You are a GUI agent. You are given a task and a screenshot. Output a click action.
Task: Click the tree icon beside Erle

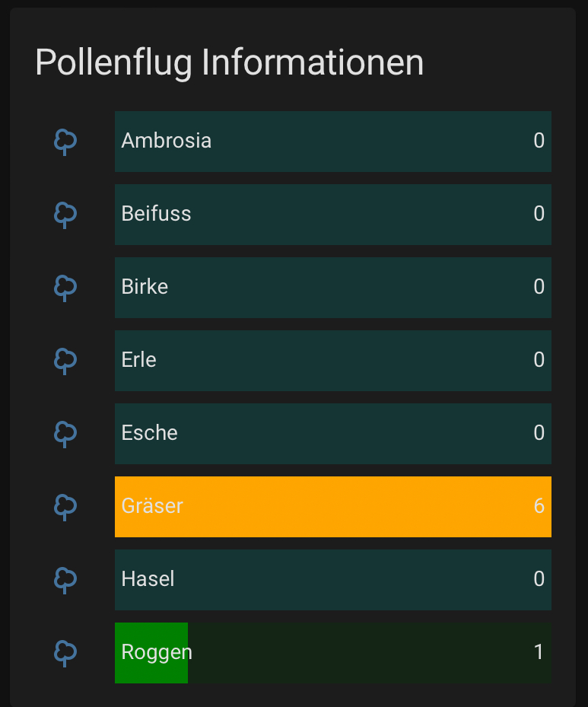[x=65, y=361]
